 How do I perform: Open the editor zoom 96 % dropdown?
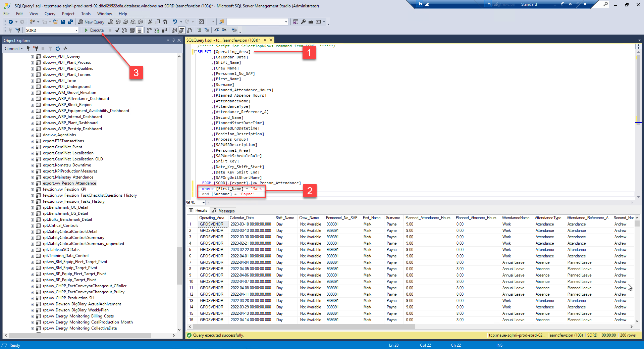(x=203, y=203)
